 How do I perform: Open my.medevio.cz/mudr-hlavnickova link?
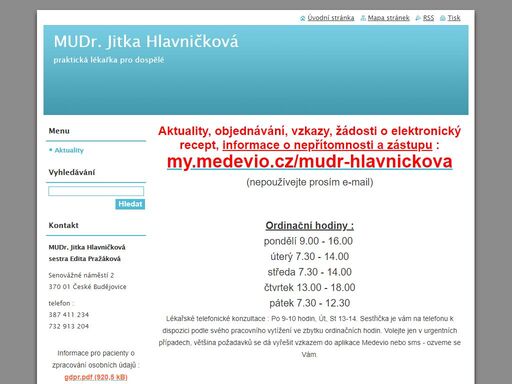(x=309, y=162)
